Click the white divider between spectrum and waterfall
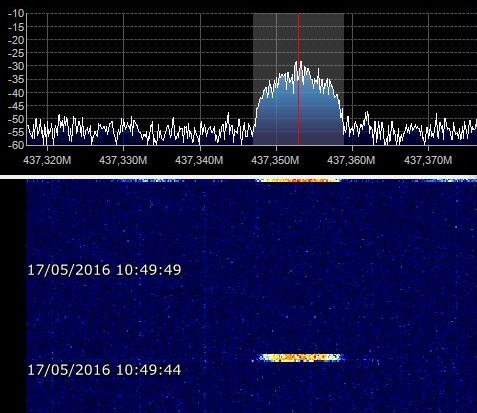The height and width of the screenshot is (413, 477). 238,177
